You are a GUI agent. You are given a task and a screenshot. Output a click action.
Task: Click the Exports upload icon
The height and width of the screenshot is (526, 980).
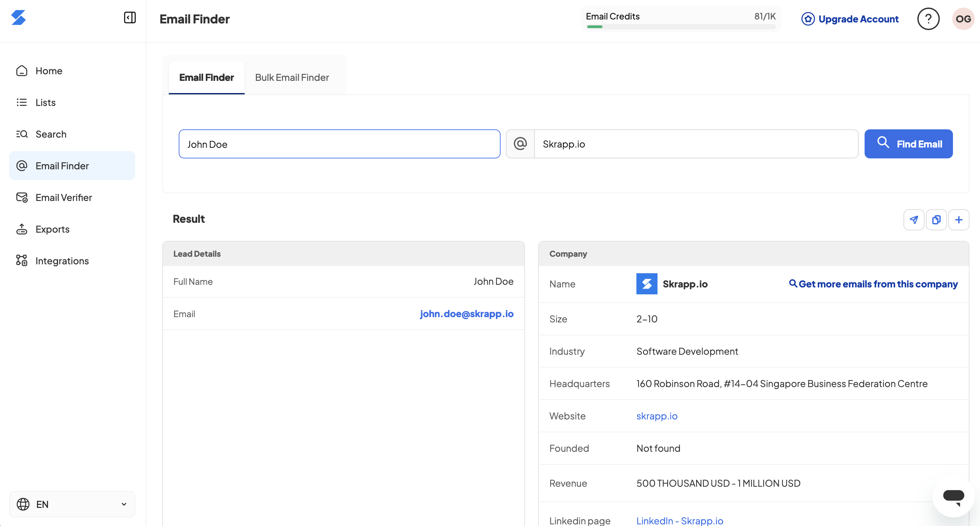(22, 229)
